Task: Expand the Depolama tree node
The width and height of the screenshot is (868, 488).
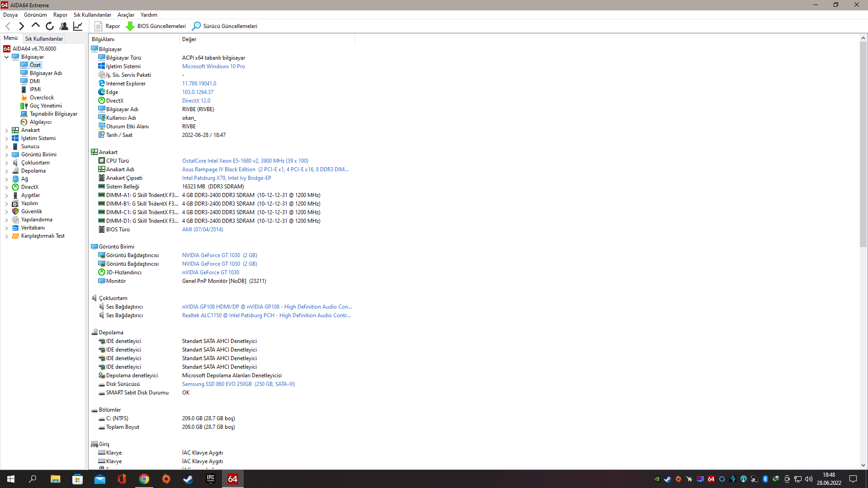Action: [x=7, y=171]
